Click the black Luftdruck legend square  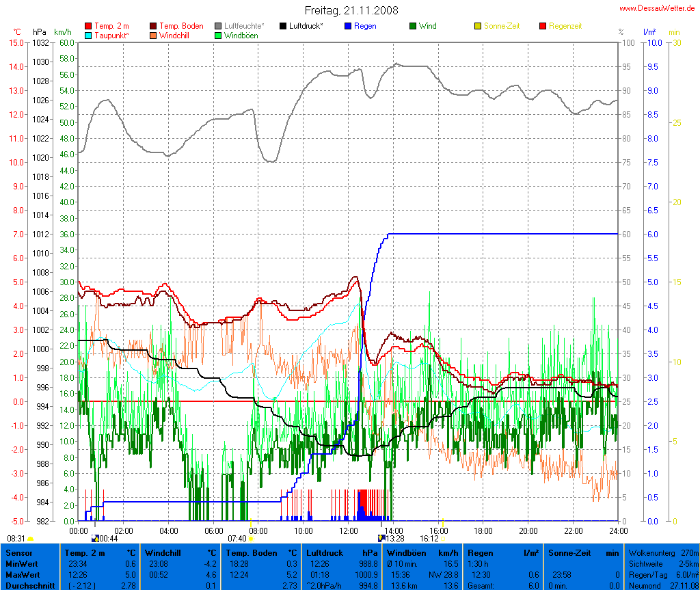(x=283, y=26)
